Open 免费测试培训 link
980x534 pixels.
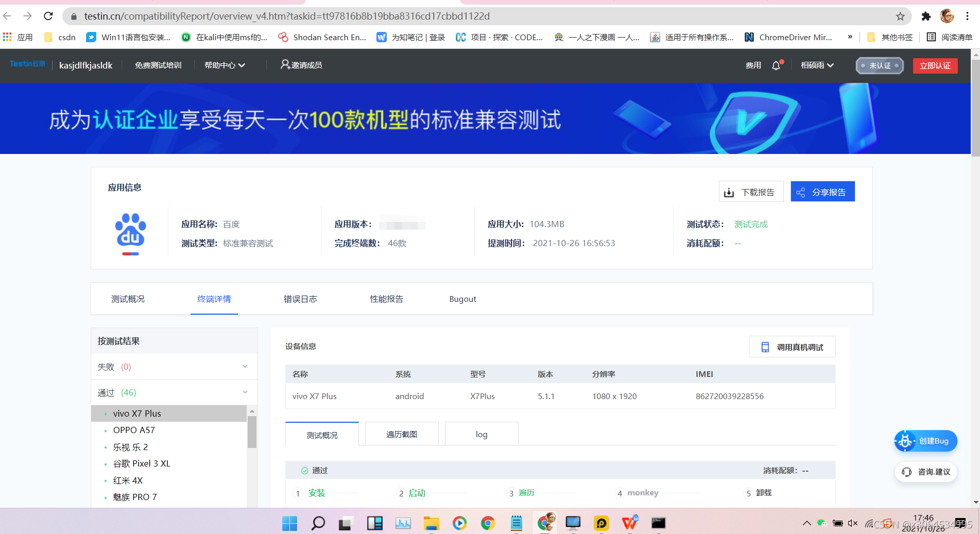(158, 65)
